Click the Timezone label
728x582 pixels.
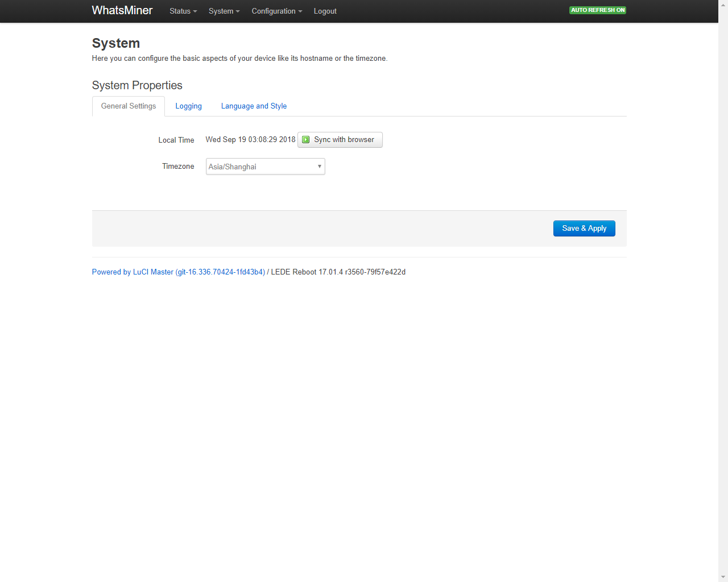point(178,167)
